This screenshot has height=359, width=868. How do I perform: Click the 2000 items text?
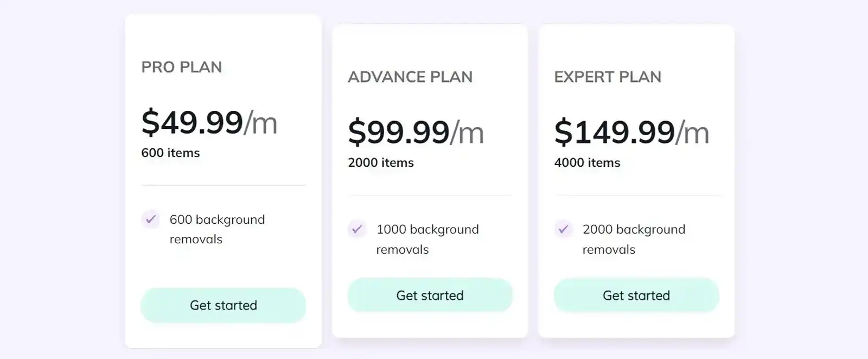click(381, 162)
